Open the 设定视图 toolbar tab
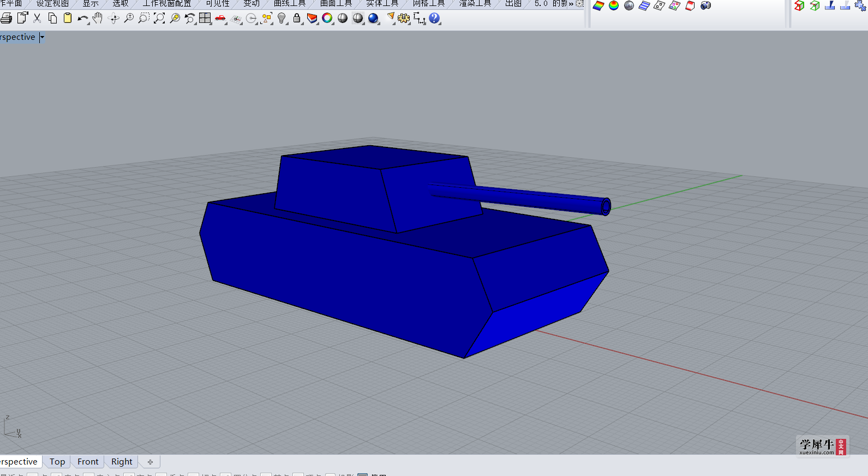This screenshot has width=868, height=476. tap(52, 3)
